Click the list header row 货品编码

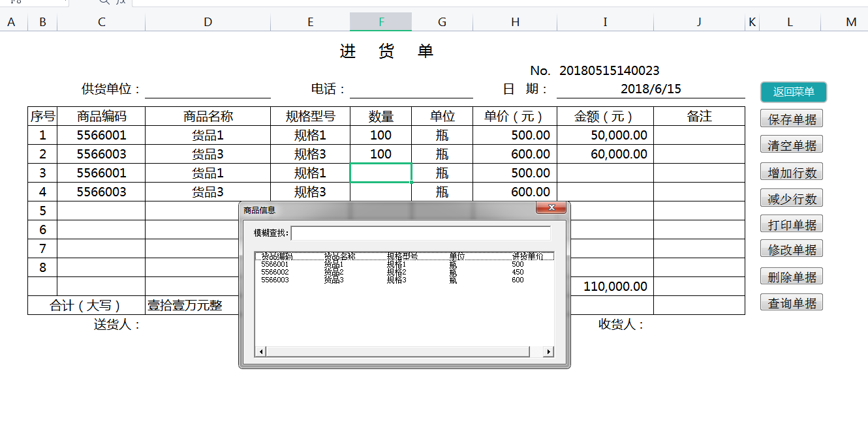coord(405,256)
